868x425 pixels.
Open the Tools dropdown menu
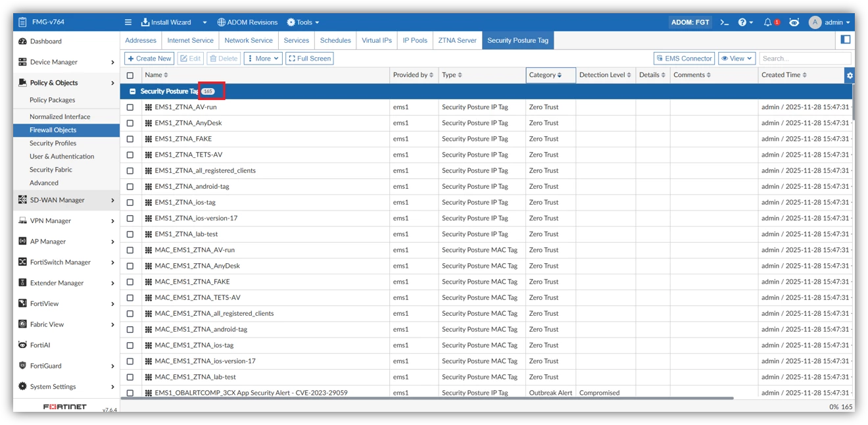click(x=303, y=22)
